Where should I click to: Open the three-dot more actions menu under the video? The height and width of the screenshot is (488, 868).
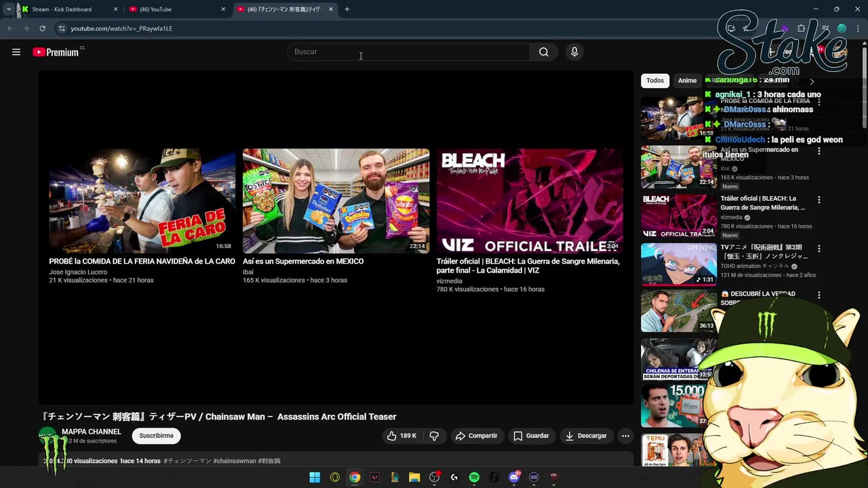coord(626,436)
